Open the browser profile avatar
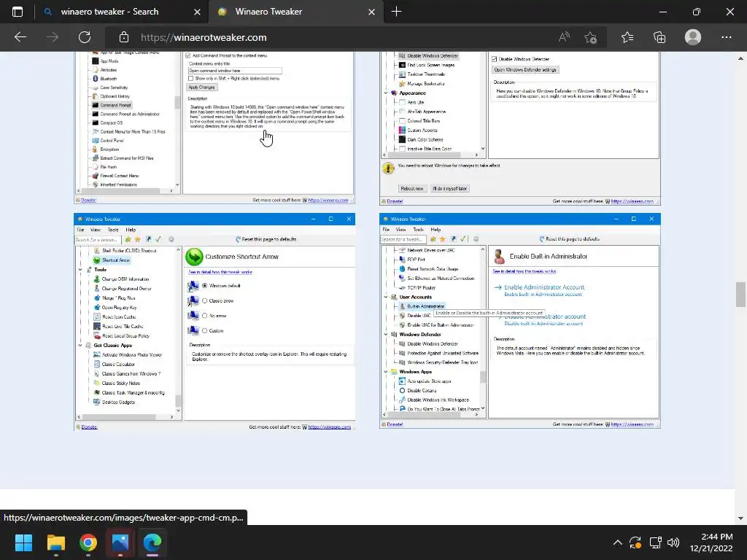 693,37
